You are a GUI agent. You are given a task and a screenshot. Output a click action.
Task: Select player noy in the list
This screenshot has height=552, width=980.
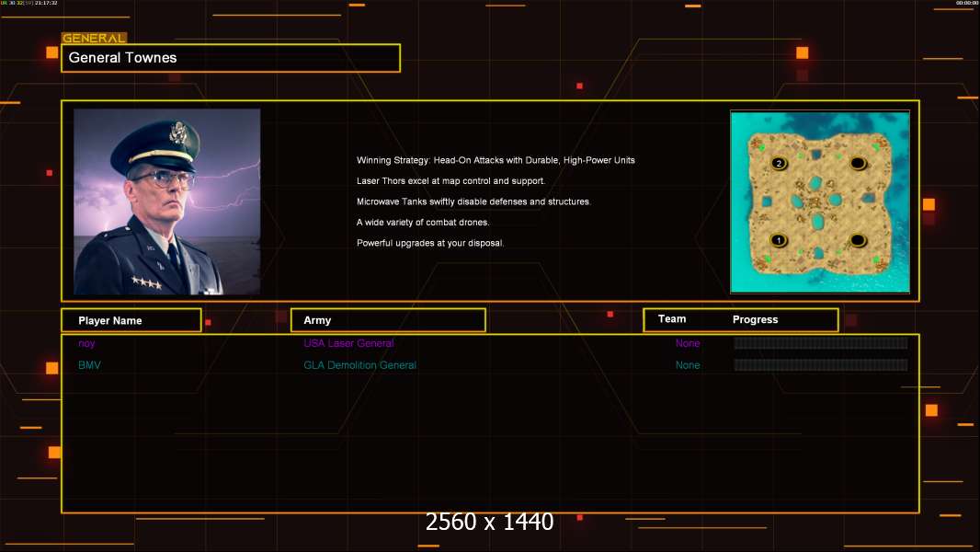point(86,343)
